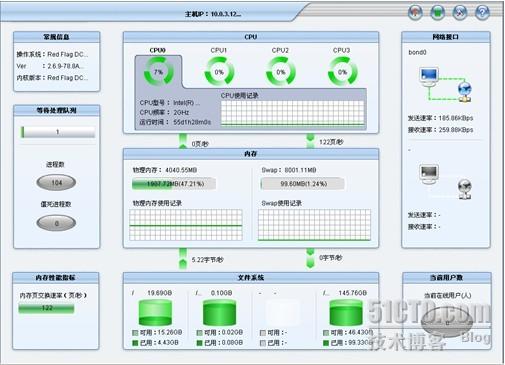
Task: Open help with the question mark icon
Action: click(482, 13)
